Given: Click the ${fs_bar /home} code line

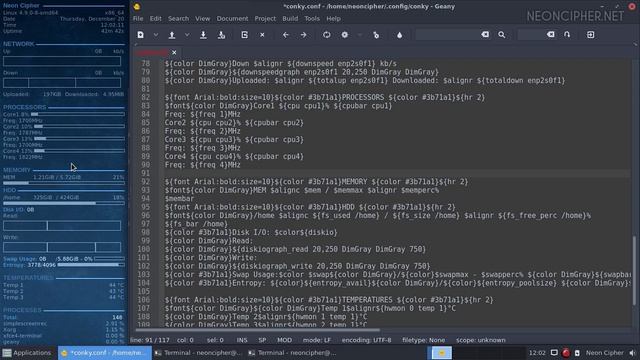Looking at the screenshot, I should 196,224.
